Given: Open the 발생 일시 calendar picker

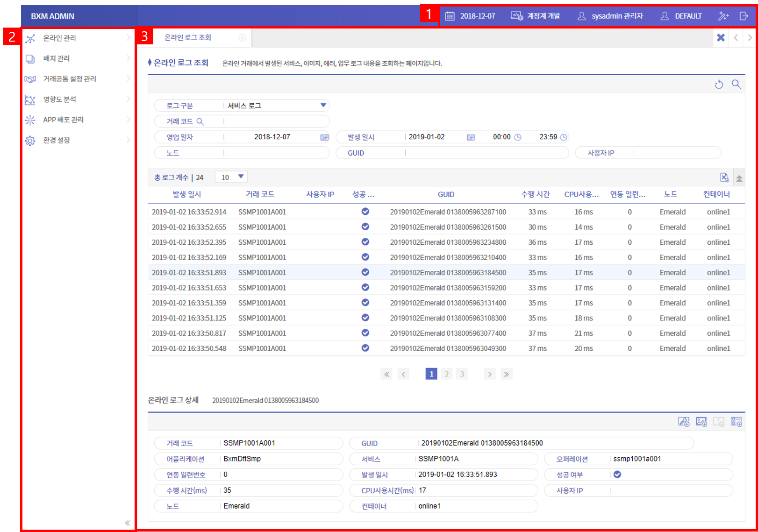Looking at the screenshot, I should point(471,137).
